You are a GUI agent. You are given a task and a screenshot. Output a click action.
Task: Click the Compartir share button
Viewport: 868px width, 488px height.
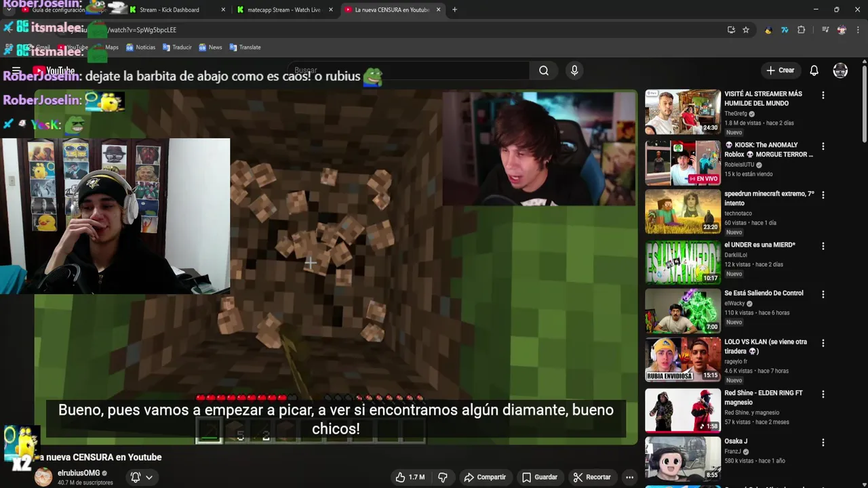click(484, 477)
